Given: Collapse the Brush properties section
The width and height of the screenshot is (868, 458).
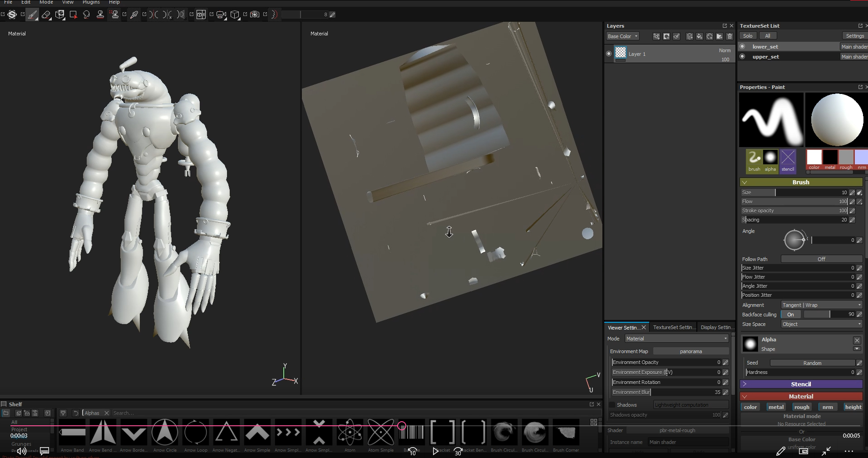Looking at the screenshot, I should (x=745, y=182).
